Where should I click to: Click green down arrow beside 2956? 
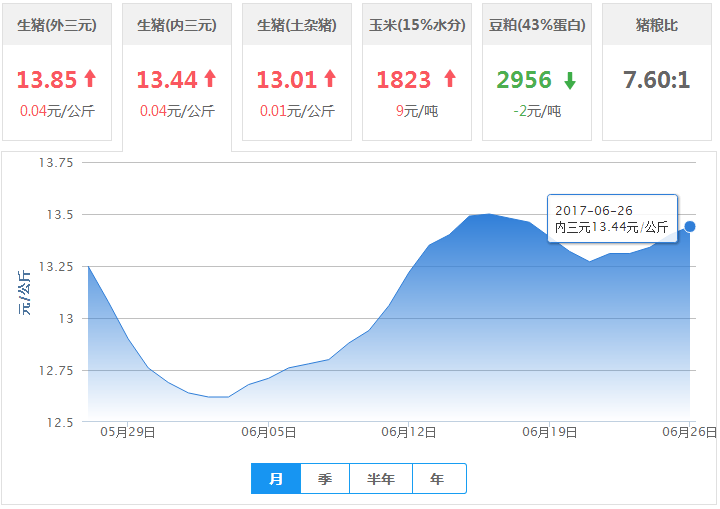tap(569, 80)
